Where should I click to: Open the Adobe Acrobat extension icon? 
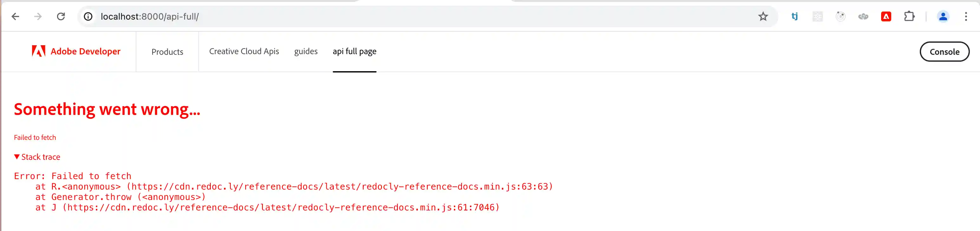point(886,16)
